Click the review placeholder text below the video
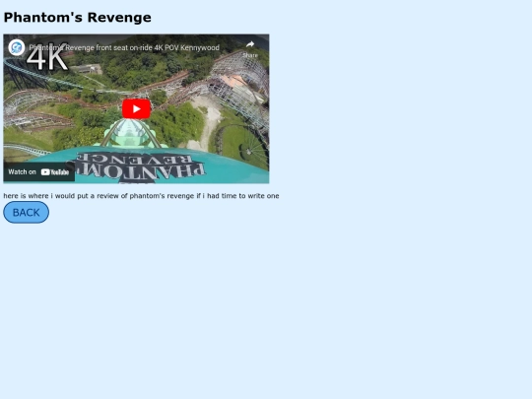Screen dimensions: 532x399 point(141,196)
